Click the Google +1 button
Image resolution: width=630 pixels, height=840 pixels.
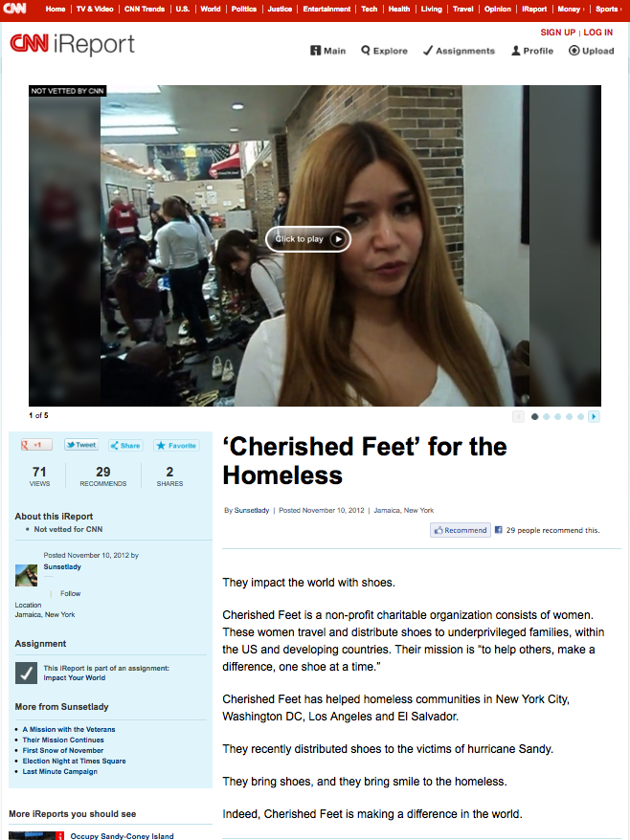[36, 445]
